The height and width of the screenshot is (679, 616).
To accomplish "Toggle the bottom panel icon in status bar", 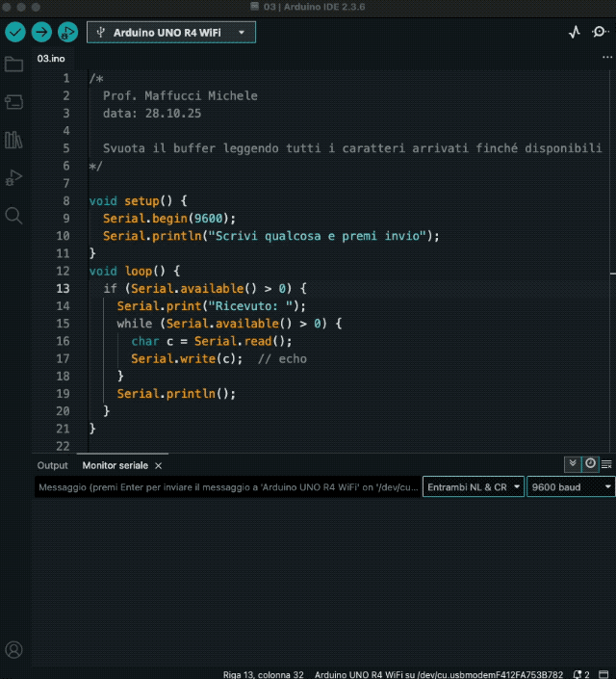I will pos(603,674).
